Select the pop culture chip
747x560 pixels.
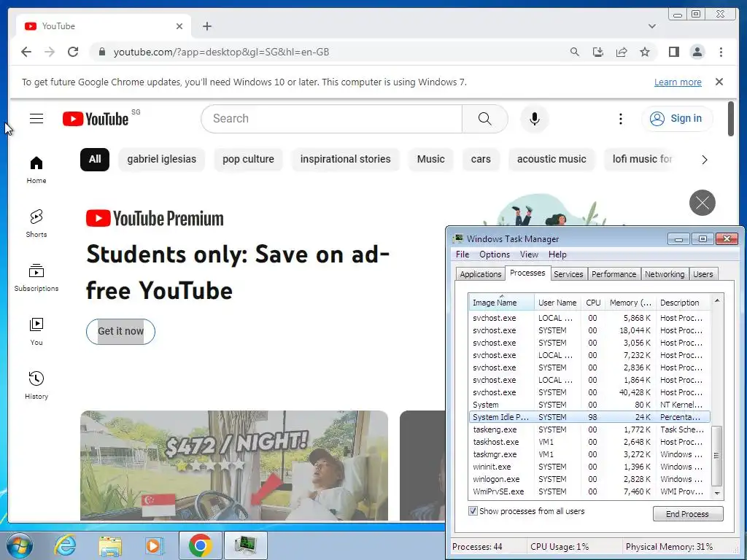248,159
